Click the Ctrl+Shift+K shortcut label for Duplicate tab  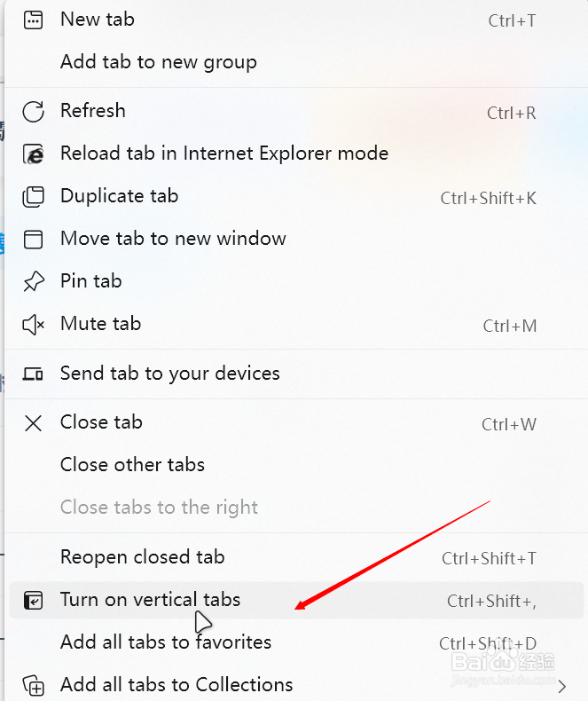489,198
